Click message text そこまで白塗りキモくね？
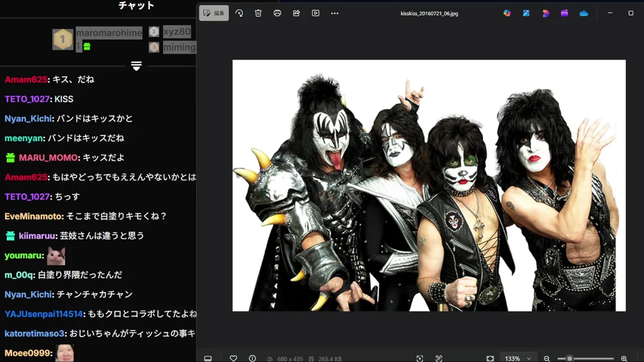Image resolution: width=644 pixels, height=362 pixels. (117, 216)
